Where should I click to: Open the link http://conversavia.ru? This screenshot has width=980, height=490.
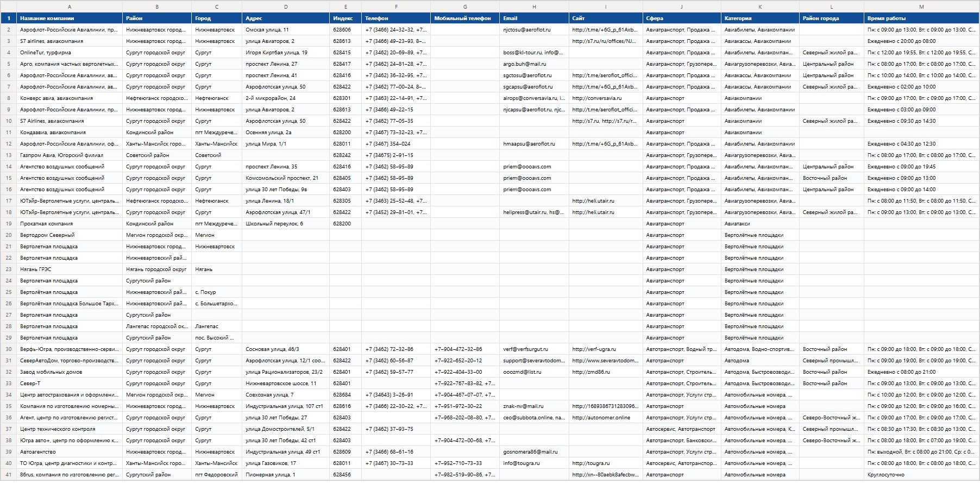click(x=597, y=98)
